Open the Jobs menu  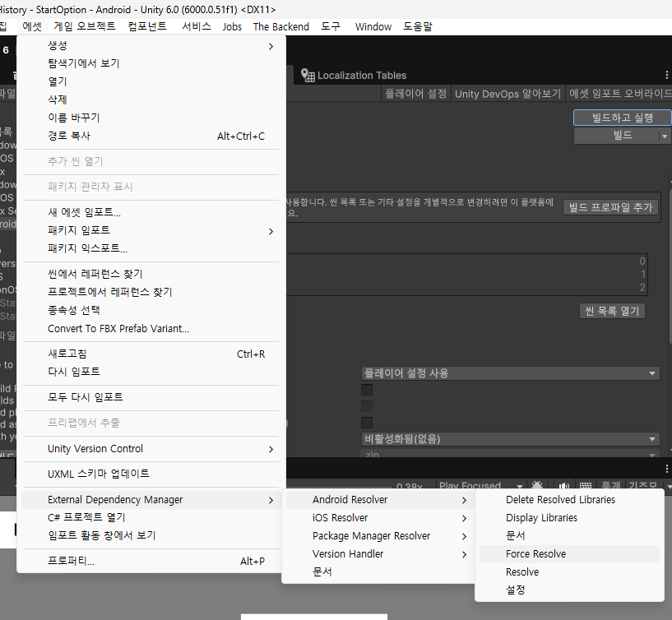(x=232, y=26)
